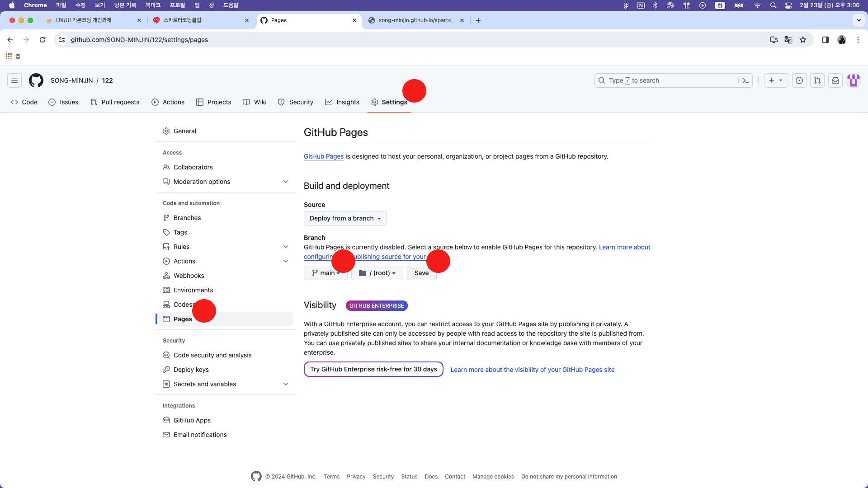Open Deploy keys settings
Image resolution: width=868 pixels, height=488 pixels.
click(226, 370)
